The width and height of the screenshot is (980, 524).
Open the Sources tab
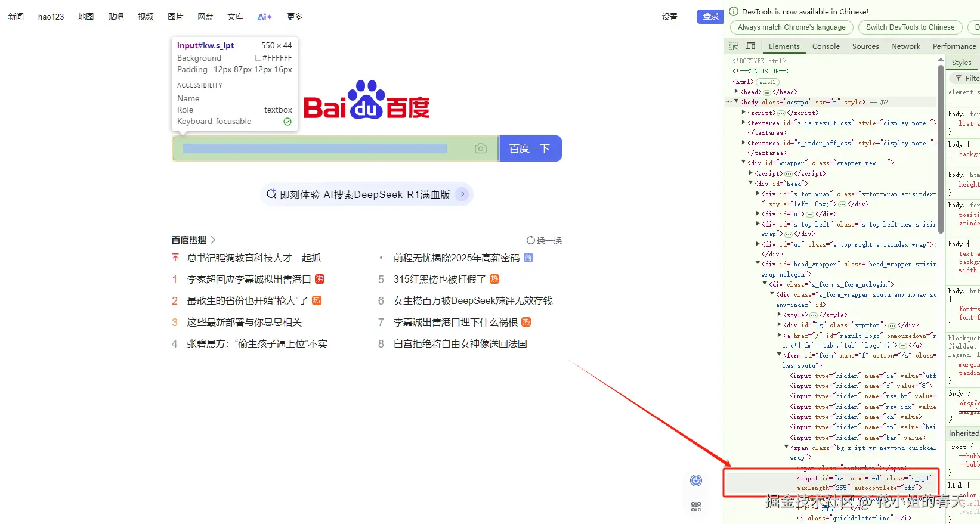tap(865, 46)
